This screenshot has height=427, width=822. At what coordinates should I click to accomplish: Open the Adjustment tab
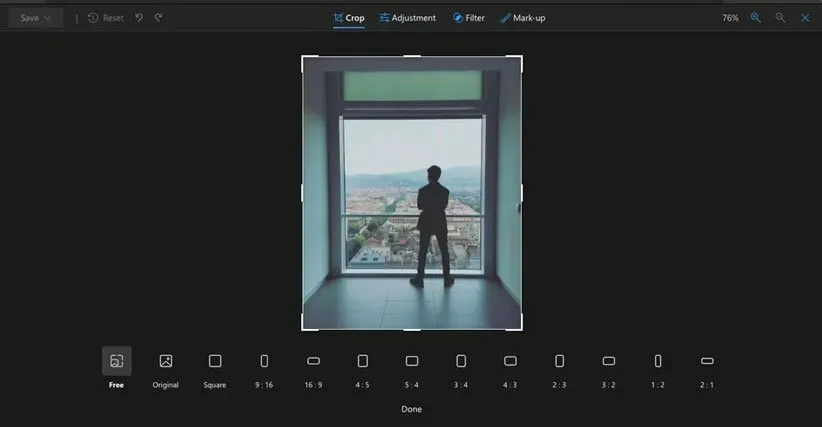point(407,18)
